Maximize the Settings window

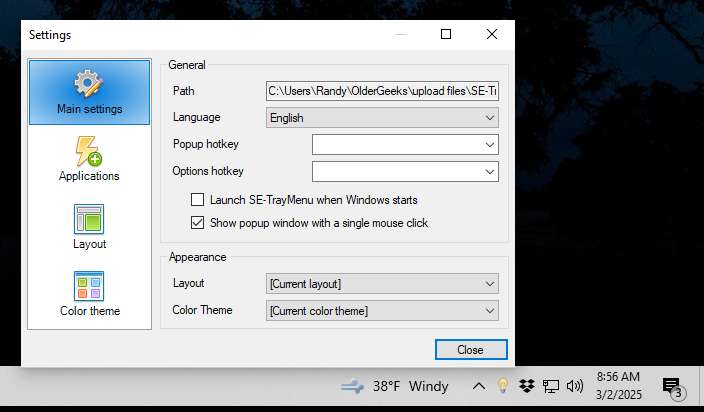coord(446,34)
